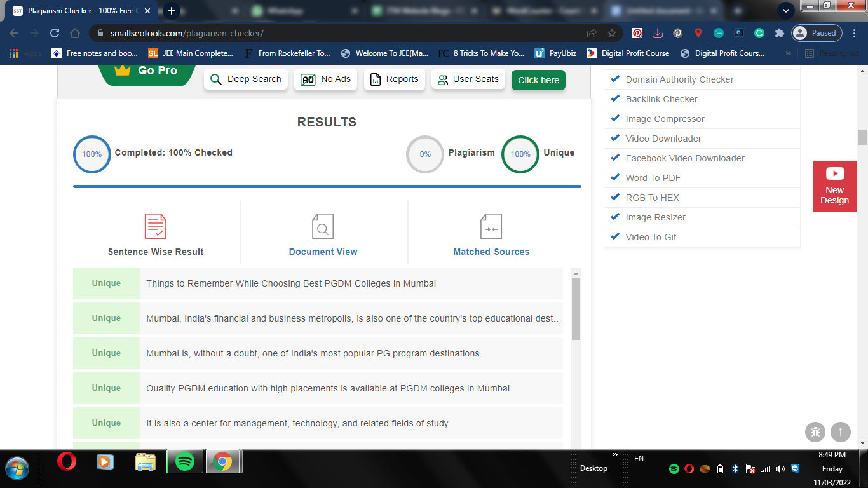Open the Image Compressor link
868x488 pixels.
click(x=665, y=119)
